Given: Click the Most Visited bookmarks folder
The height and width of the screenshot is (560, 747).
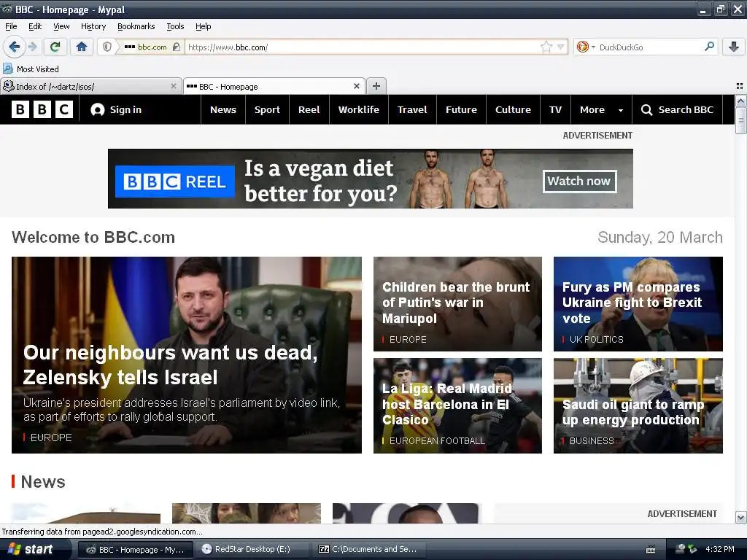Looking at the screenshot, I should 31,69.
